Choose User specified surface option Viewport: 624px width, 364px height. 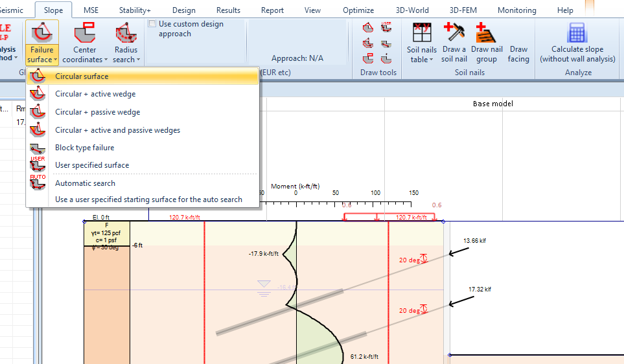(143, 165)
